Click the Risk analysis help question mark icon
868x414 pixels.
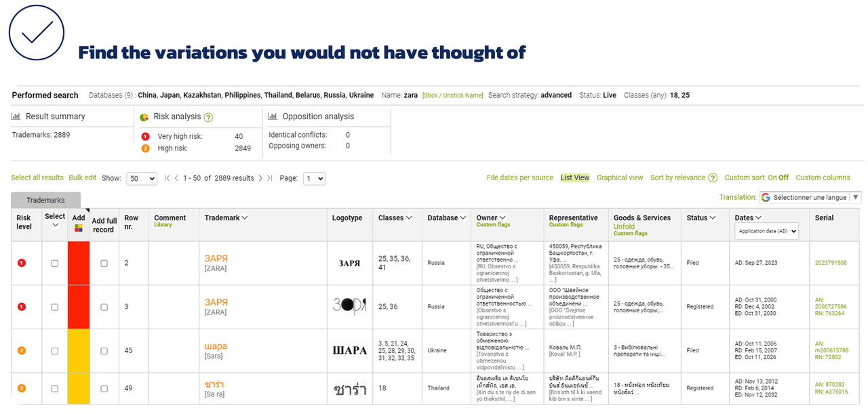[209, 117]
